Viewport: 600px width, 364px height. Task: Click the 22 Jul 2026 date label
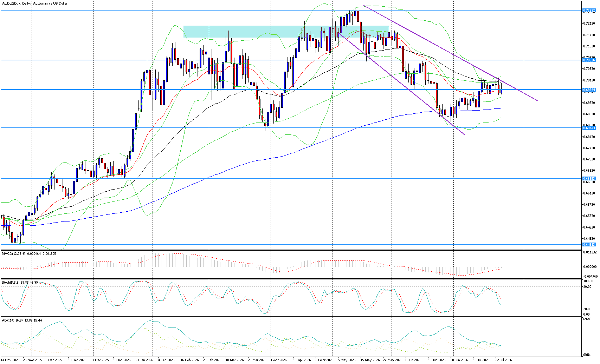pos(504,360)
